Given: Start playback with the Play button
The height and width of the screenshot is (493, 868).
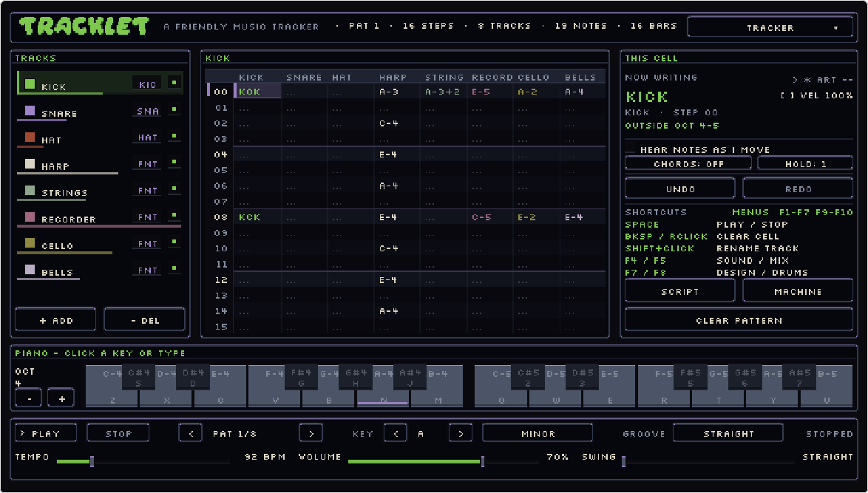Looking at the screenshot, I should [x=46, y=433].
